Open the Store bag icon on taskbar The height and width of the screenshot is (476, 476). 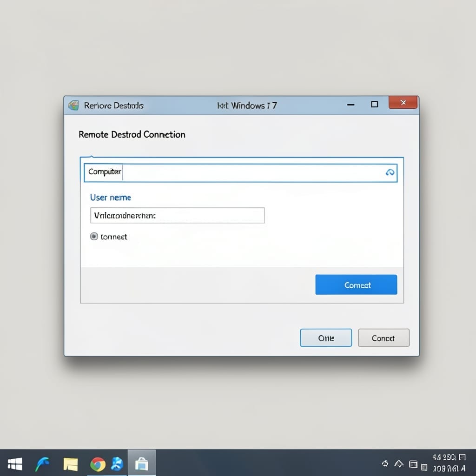click(x=142, y=464)
